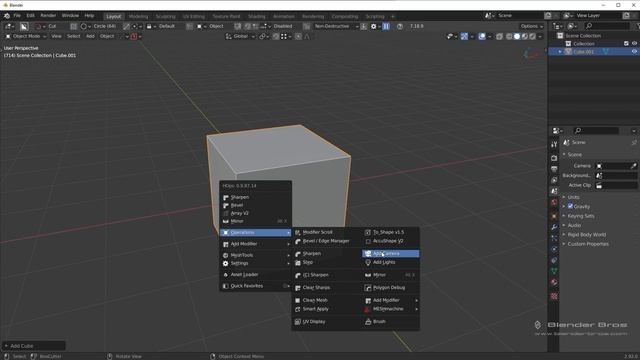
Task: Open the viewport View menu
Action: pyautogui.click(x=56, y=36)
